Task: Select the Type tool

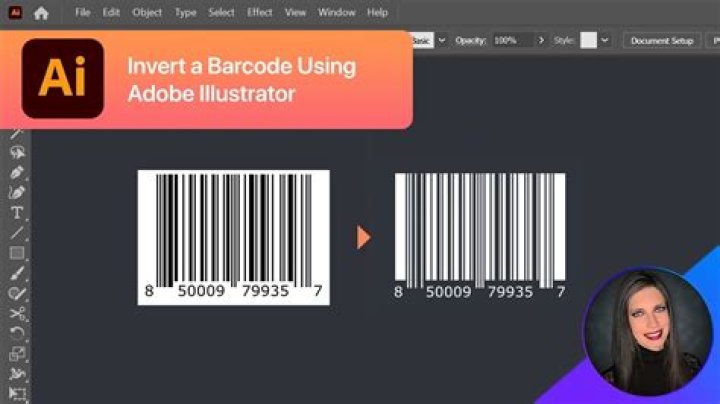Action: 17,213
